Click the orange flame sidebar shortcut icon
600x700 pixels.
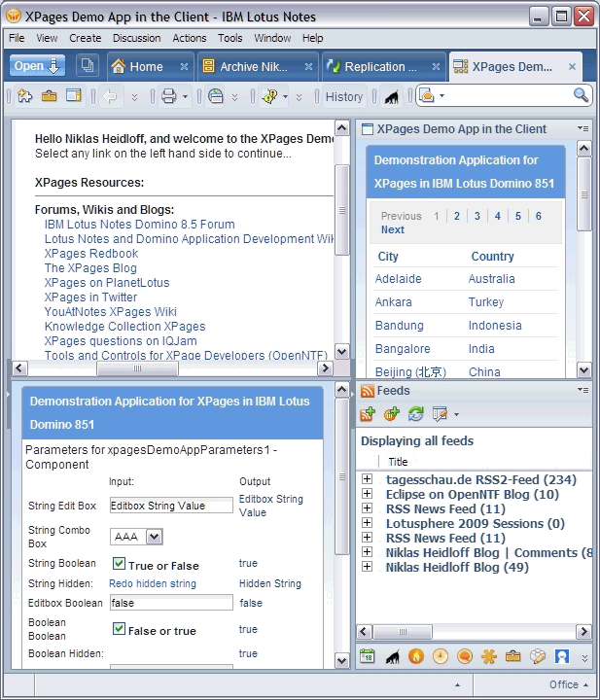pos(416,656)
